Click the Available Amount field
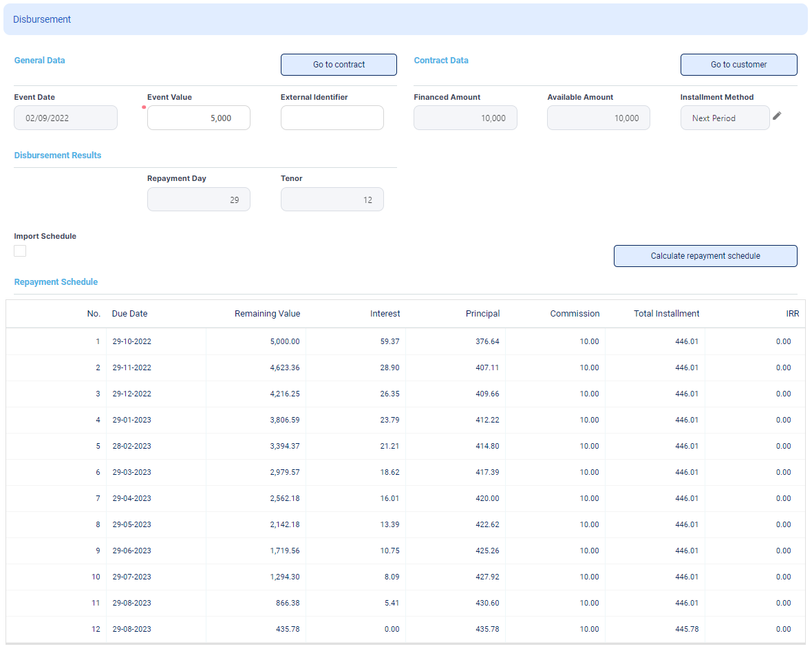Viewport: 812px width, 651px height. [598, 118]
